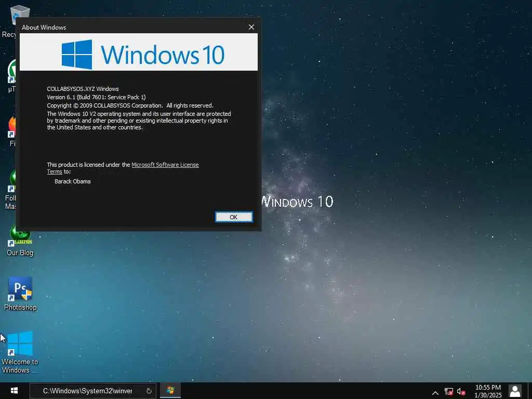Select the Our Blog desktop shortcut
Image resolution: width=532 pixels, height=399 pixels.
coord(20,241)
